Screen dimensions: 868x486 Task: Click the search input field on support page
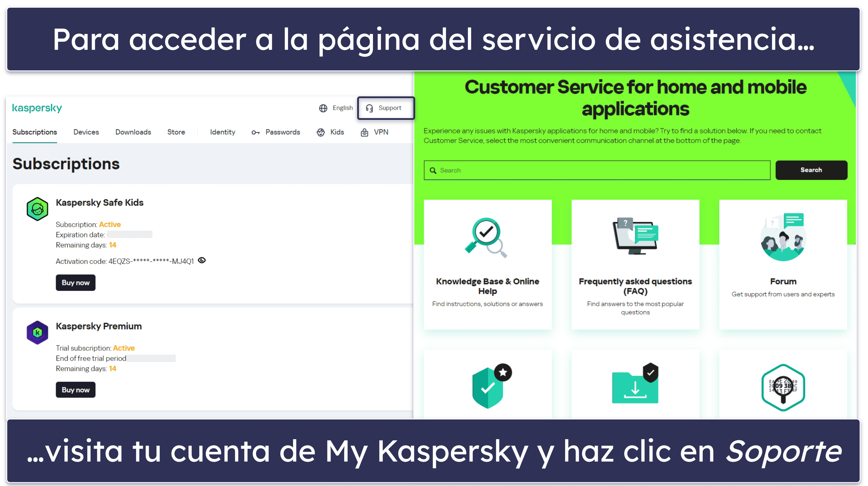click(x=597, y=170)
